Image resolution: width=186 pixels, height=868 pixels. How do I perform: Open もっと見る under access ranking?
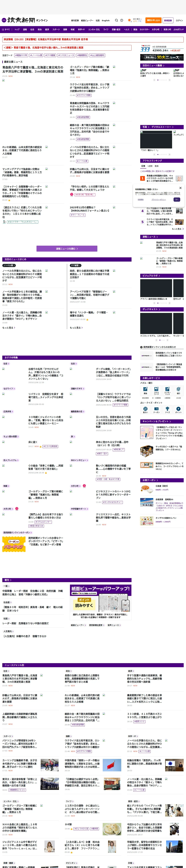tap(178, 229)
